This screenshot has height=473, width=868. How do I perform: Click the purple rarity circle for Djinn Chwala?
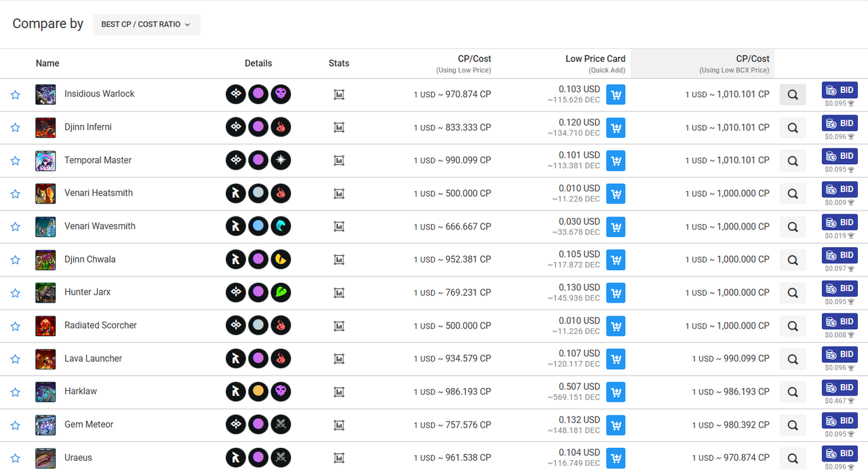[x=258, y=259]
